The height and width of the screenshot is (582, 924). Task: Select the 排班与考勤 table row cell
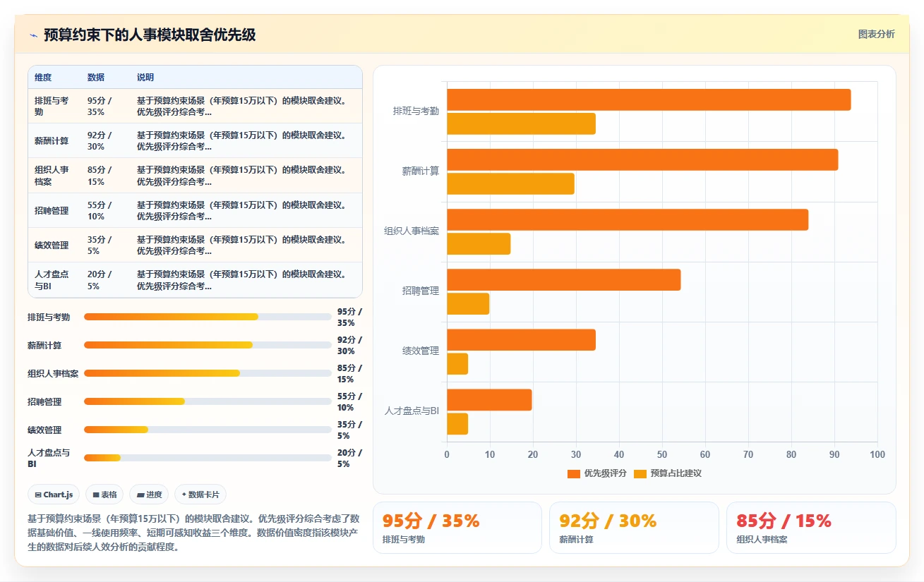click(x=54, y=106)
